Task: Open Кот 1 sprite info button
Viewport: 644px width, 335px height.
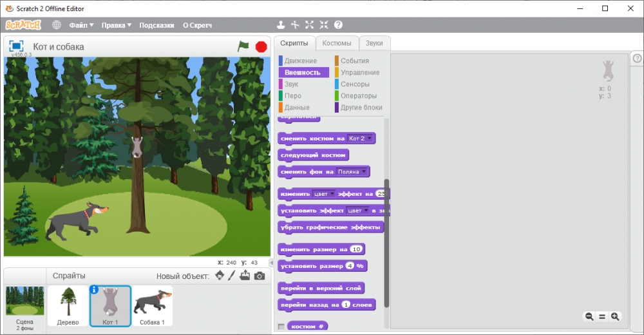Action: click(x=94, y=290)
